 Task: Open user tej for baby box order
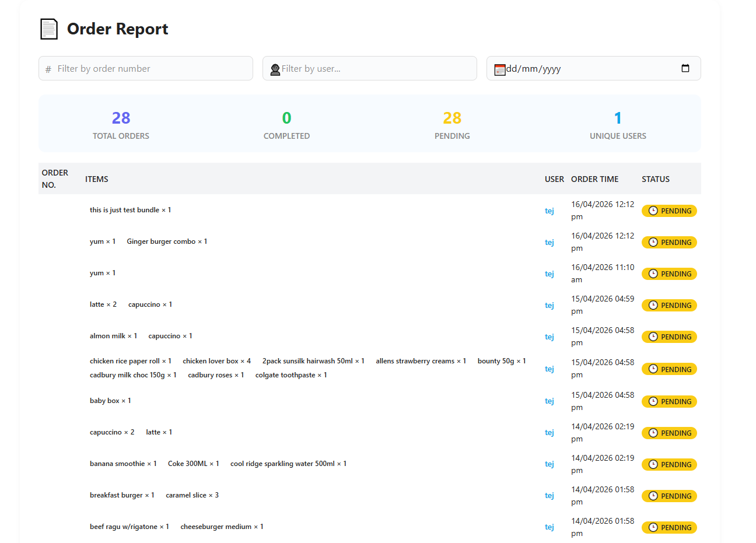549,401
